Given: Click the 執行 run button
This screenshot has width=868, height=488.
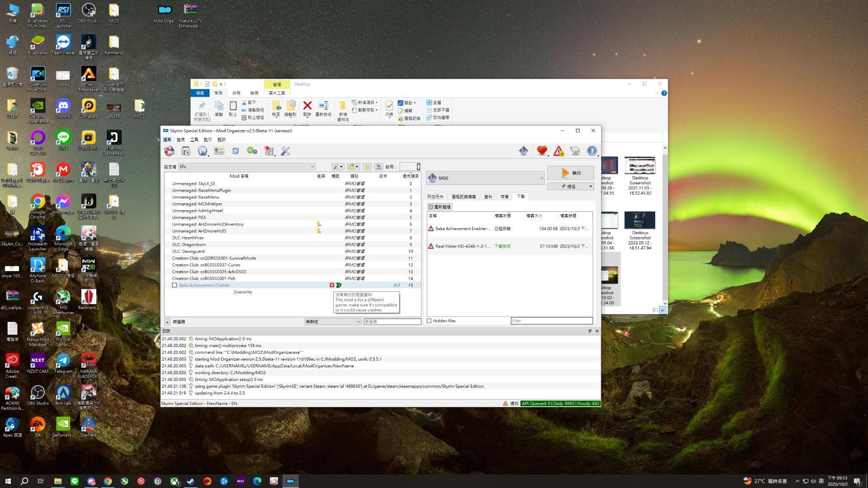Looking at the screenshot, I should pyautogui.click(x=571, y=173).
